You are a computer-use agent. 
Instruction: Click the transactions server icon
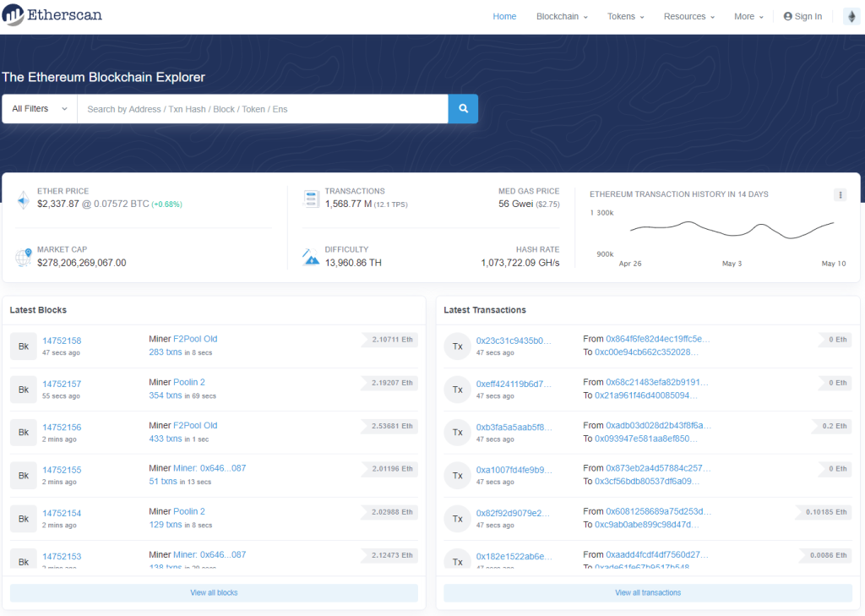(311, 199)
